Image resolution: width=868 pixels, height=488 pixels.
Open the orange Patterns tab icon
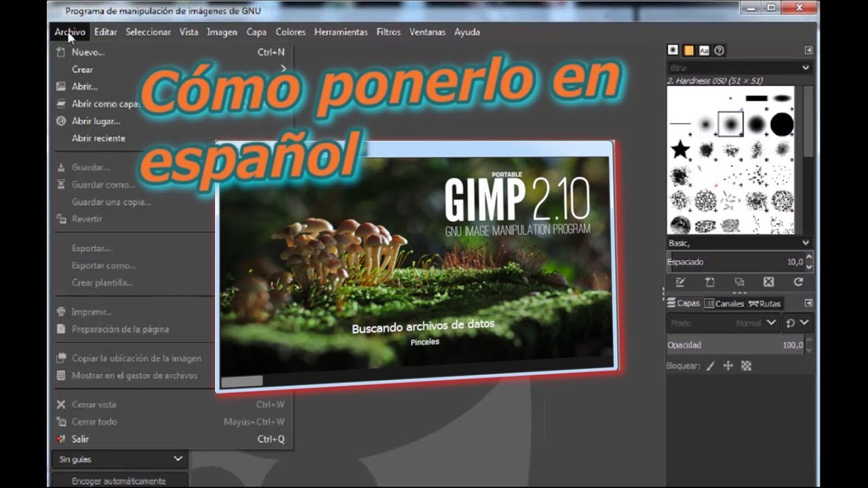[688, 50]
